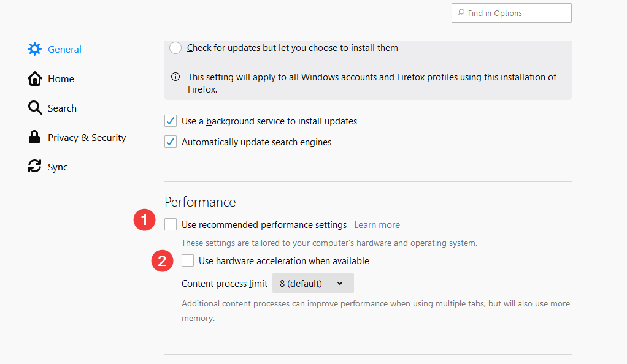Click the red number 1 marker
The height and width of the screenshot is (364, 627).
[144, 220]
